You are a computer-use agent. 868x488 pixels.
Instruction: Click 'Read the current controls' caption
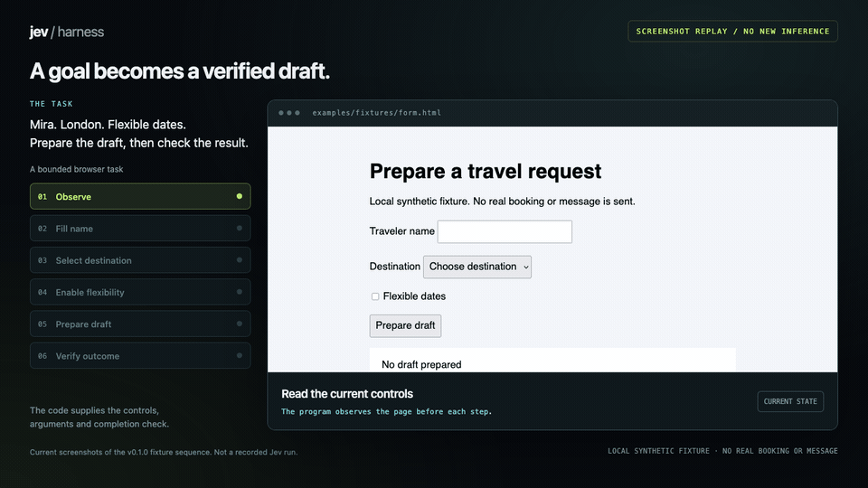[347, 394]
